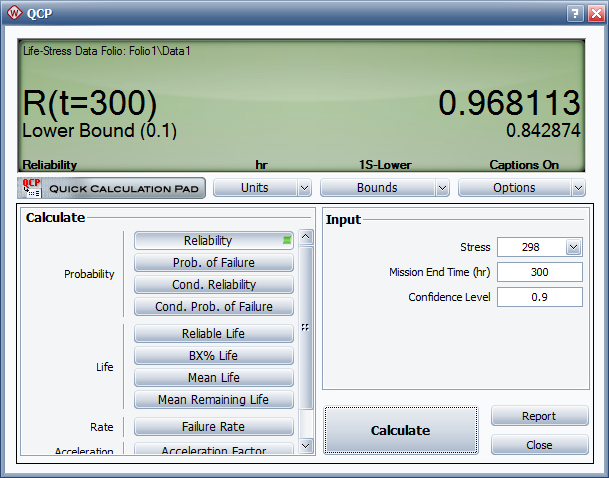
Task: Choose Cond. Reliability calculation
Action: 213,285
